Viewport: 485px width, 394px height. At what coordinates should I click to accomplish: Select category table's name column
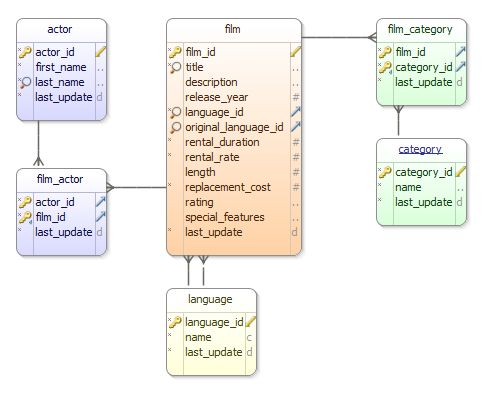pos(408,187)
